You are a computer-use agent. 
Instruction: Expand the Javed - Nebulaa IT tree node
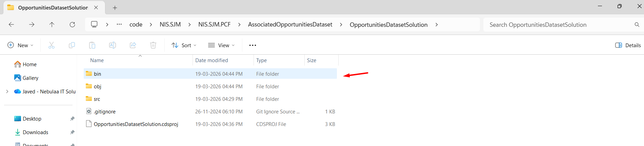point(7,92)
